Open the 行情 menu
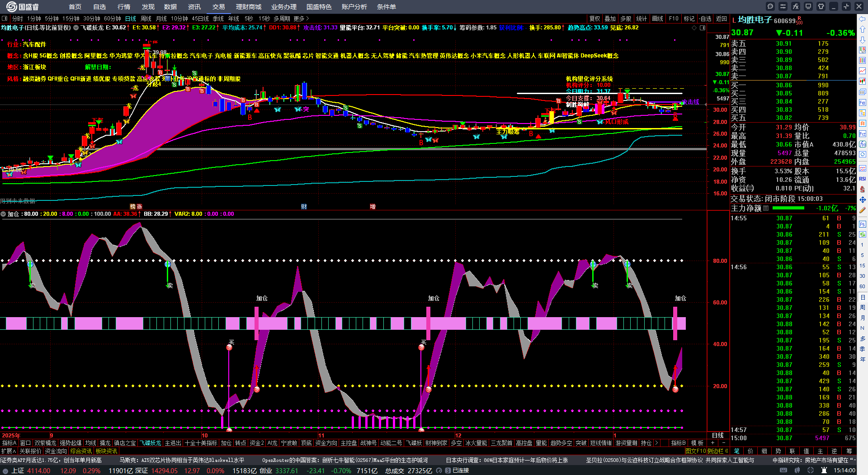 [124, 7]
